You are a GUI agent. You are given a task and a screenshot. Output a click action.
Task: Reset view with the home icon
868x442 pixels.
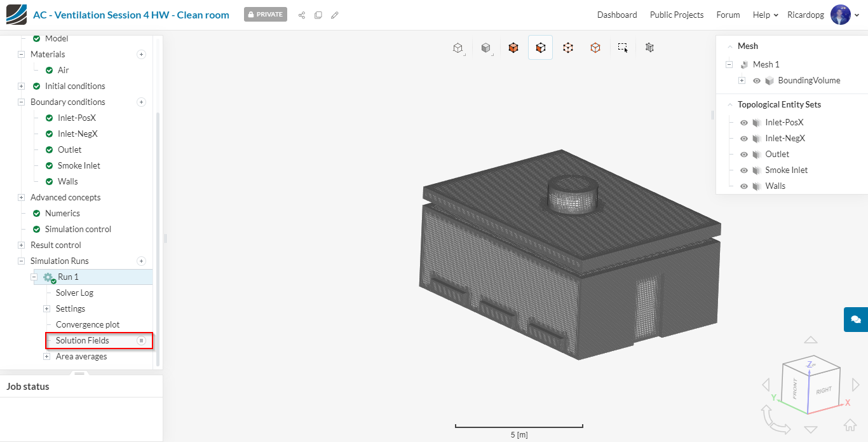click(x=850, y=425)
